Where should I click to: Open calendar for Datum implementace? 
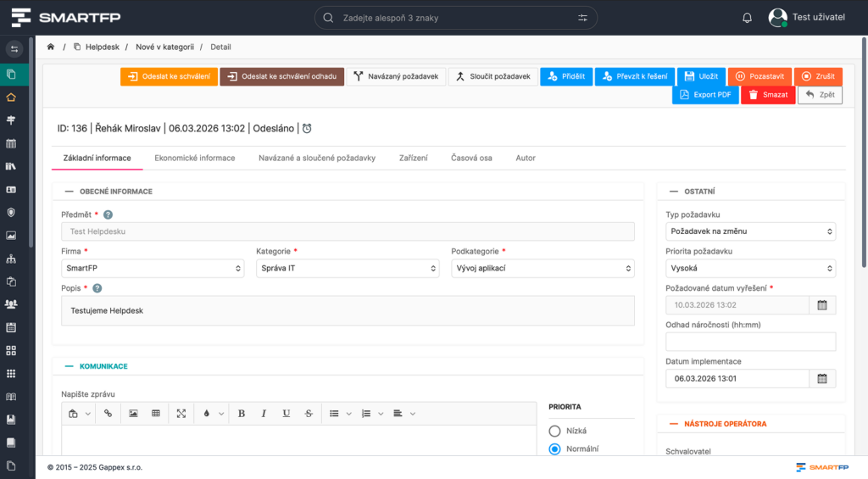(821, 379)
